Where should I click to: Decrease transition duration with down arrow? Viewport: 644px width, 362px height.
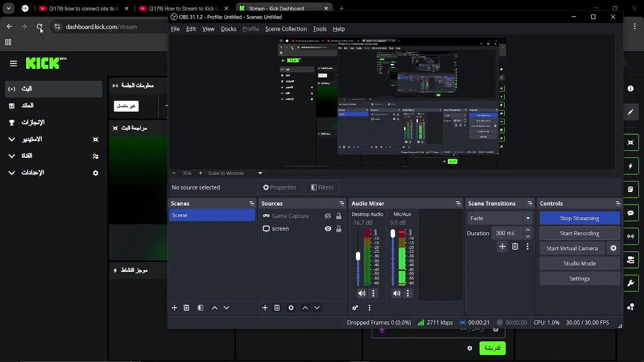click(527, 236)
